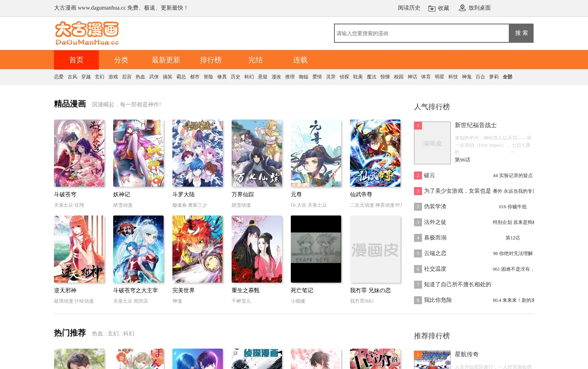Image resolution: width=588 pixels, height=369 pixels.
Task: Open 斗破苍穹 cover thumbnail
Action: coord(79,153)
